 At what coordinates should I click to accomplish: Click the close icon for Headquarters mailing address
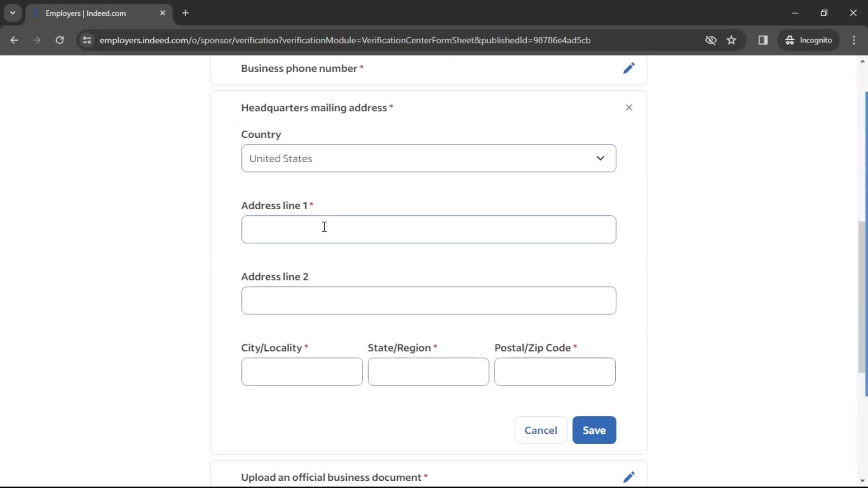[629, 107]
